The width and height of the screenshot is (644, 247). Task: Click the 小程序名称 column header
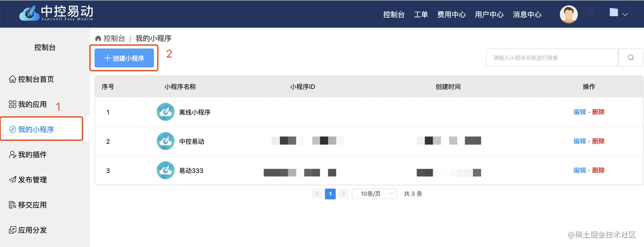[180, 87]
